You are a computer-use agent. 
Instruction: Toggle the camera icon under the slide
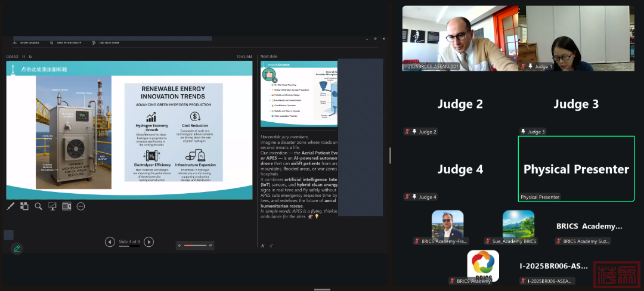pyautogui.click(x=67, y=206)
